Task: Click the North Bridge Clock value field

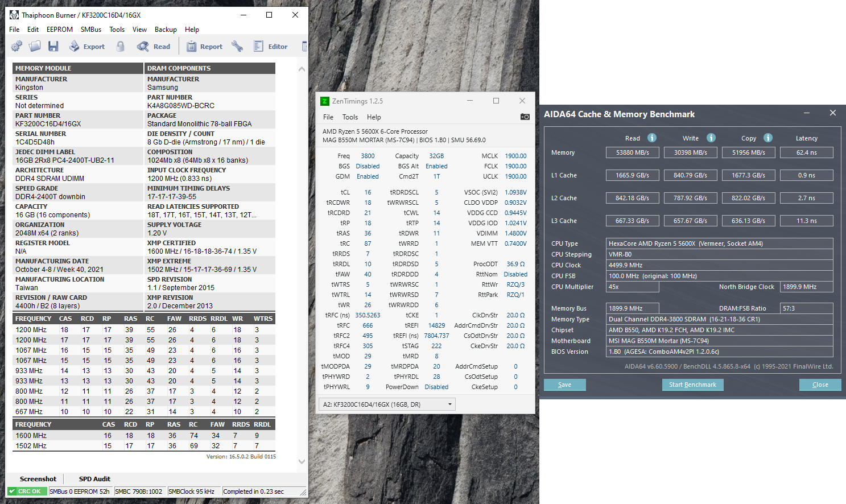Action: pos(807,287)
